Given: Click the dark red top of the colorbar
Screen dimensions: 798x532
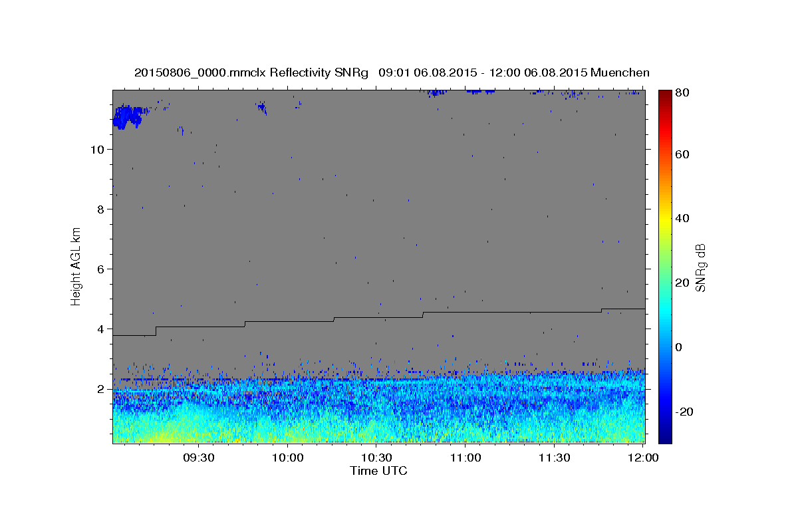Looking at the screenshot, I should [x=664, y=94].
